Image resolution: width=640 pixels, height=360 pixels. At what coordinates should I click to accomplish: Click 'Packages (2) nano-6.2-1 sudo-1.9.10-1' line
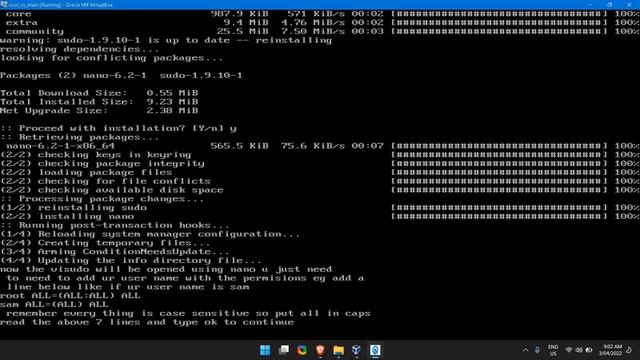(x=121, y=76)
